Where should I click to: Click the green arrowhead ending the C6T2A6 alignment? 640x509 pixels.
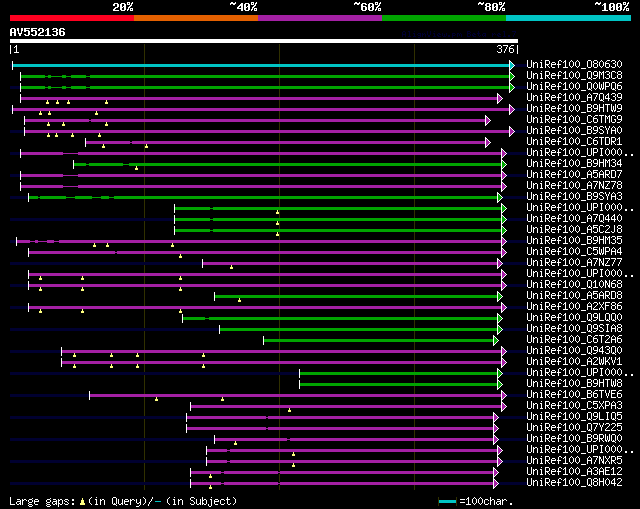click(x=496, y=340)
